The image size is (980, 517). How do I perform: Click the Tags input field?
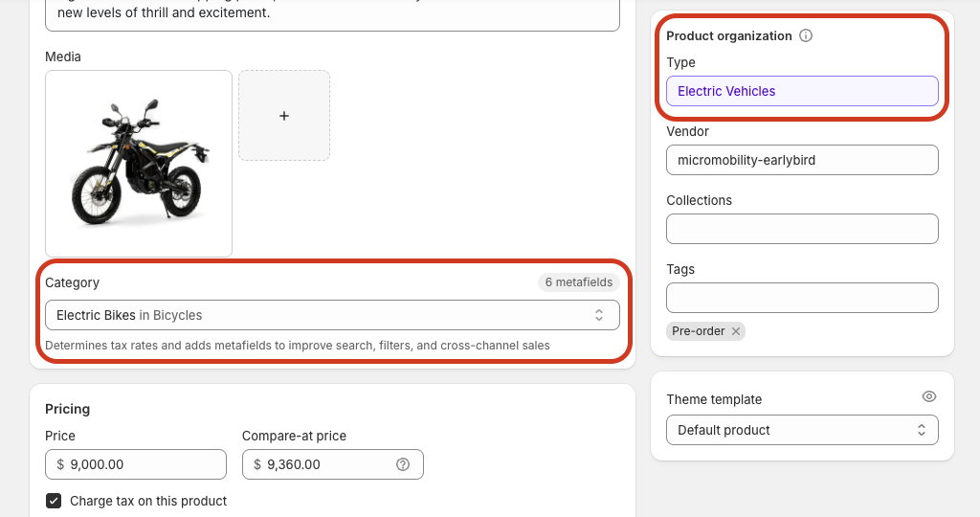pyautogui.click(x=802, y=298)
